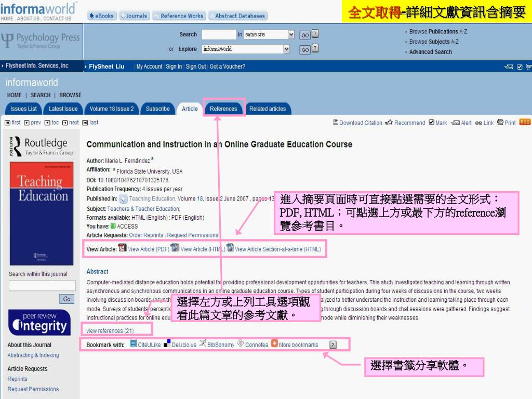Click GO button beside the Explore dropdown
532x399 pixels.
(305, 50)
